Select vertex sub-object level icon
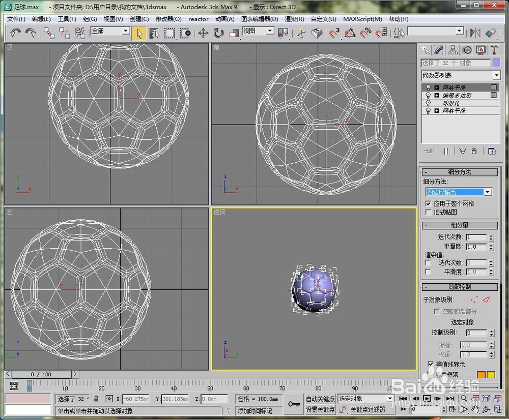 pyautogui.click(x=474, y=299)
